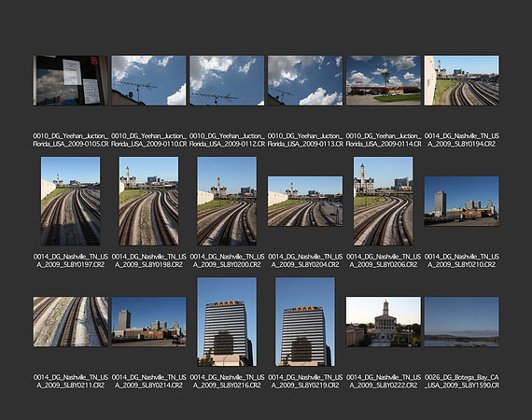
Task: Click the filename ending 5L8Y0197.CR2
Action: pos(71,260)
